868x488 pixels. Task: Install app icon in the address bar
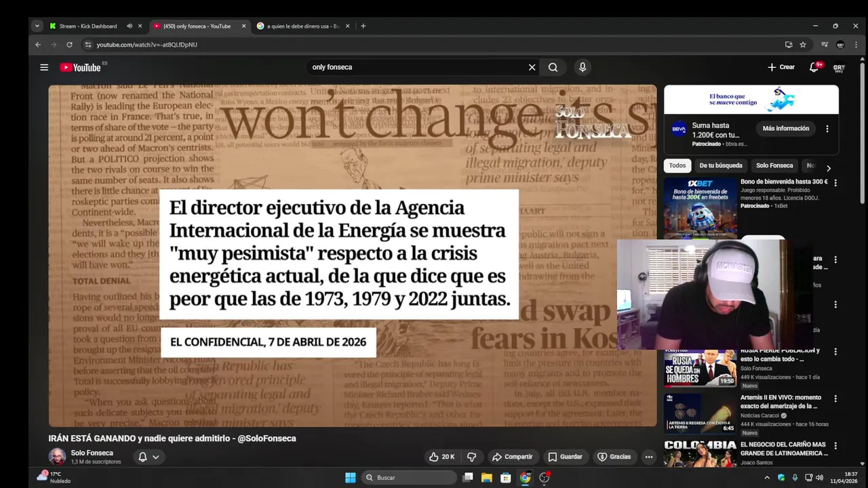[x=789, y=45]
